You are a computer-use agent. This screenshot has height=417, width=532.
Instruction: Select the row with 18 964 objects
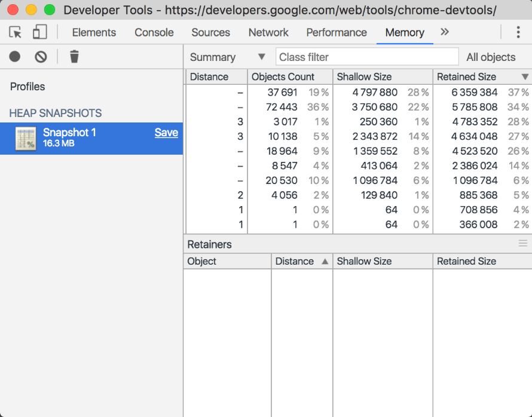click(x=359, y=151)
